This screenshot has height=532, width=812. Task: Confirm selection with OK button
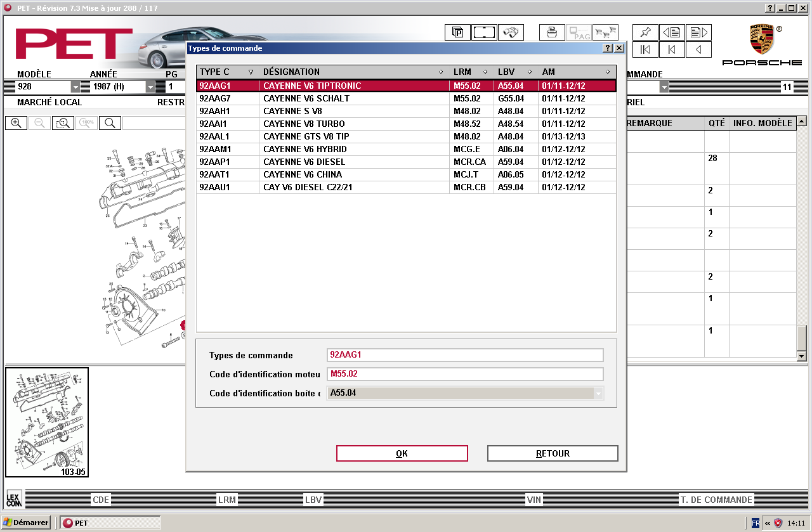(x=402, y=453)
